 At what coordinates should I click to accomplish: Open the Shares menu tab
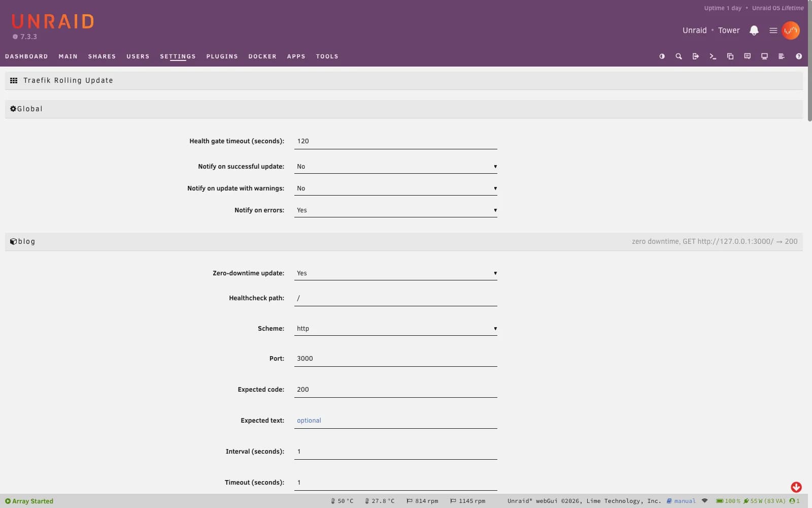coord(102,56)
